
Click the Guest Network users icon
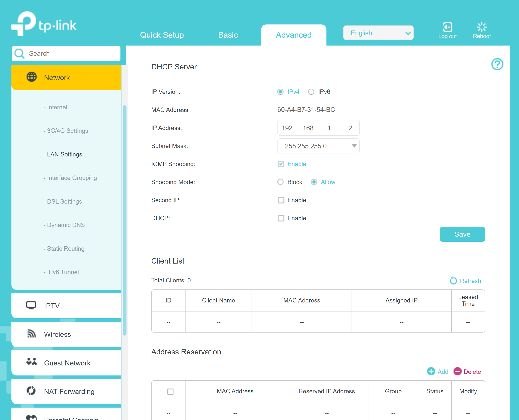(x=31, y=363)
